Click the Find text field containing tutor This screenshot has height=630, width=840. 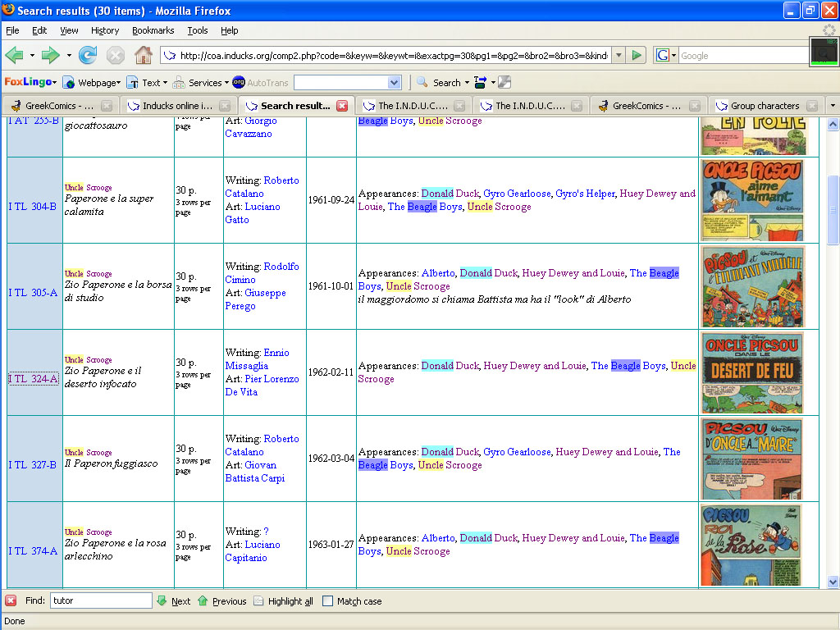pyautogui.click(x=101, y=600)
